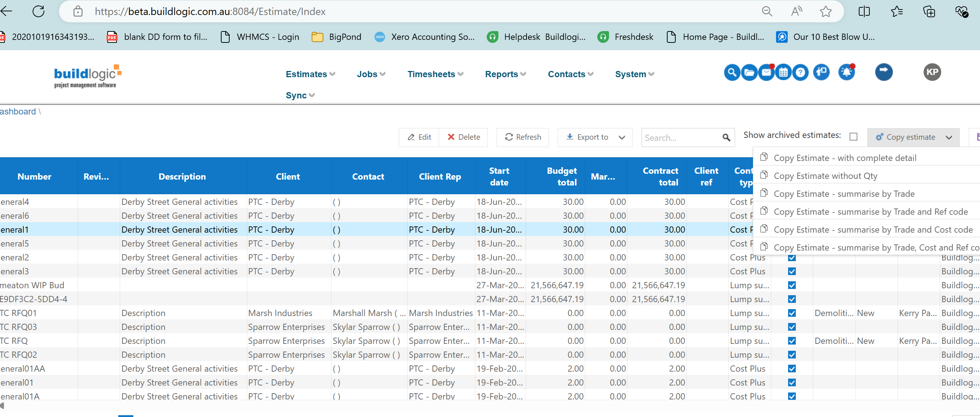Toggle checkbox in the TC RFQ01 row

(x=792, y=313)
